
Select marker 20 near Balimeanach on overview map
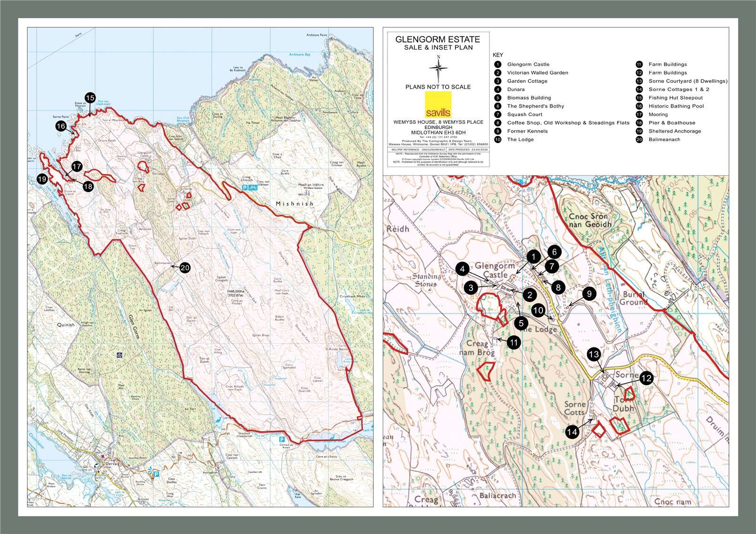click(x=185, y=268)
